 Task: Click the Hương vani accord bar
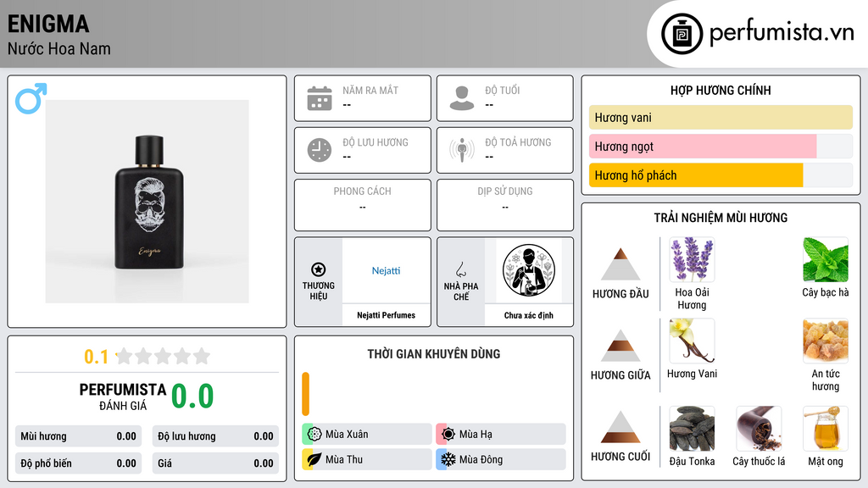(721, 117)
